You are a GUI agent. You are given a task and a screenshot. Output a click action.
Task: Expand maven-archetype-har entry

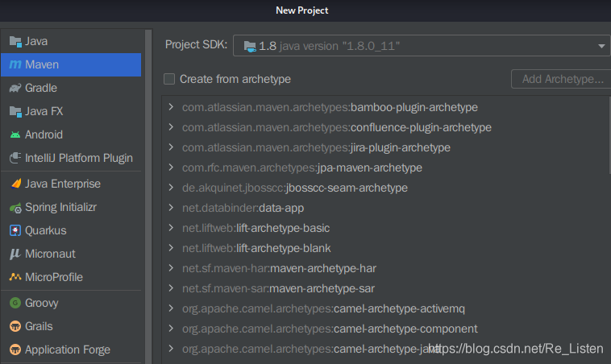171,268
